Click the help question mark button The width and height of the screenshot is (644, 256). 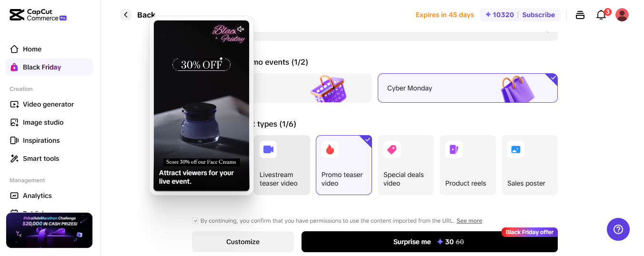(x=618, y=229)
